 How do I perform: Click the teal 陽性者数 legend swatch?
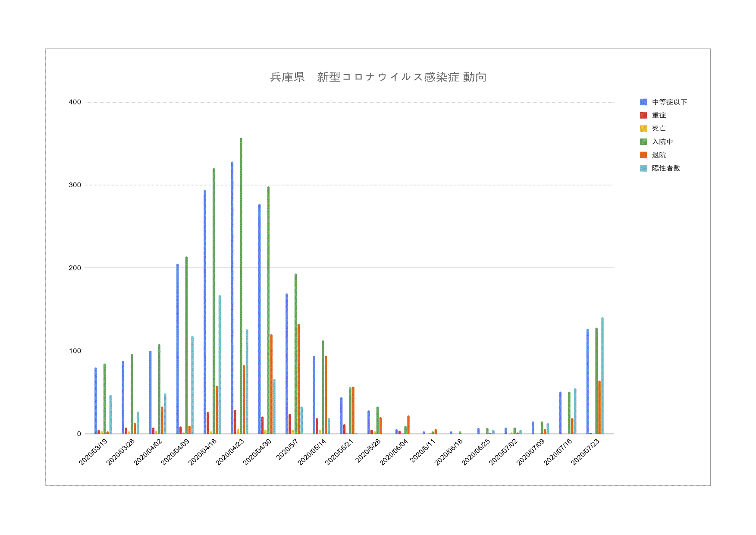pos(643,168)
